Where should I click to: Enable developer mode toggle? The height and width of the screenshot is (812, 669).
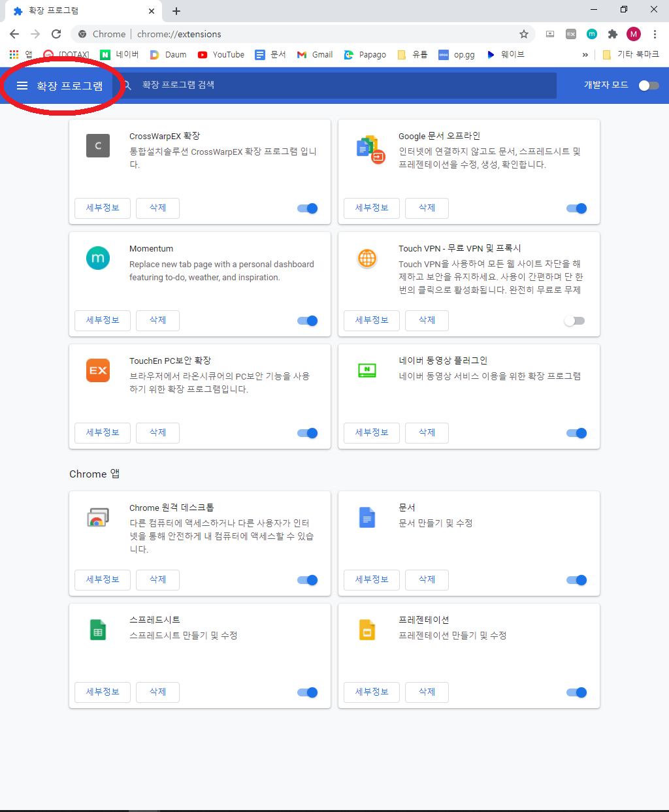click(x=648, y=86)
